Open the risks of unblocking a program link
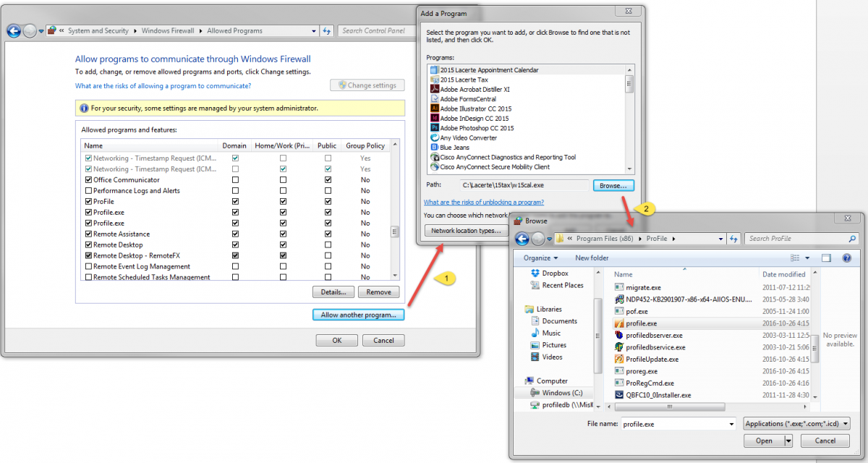 (483, 202)
